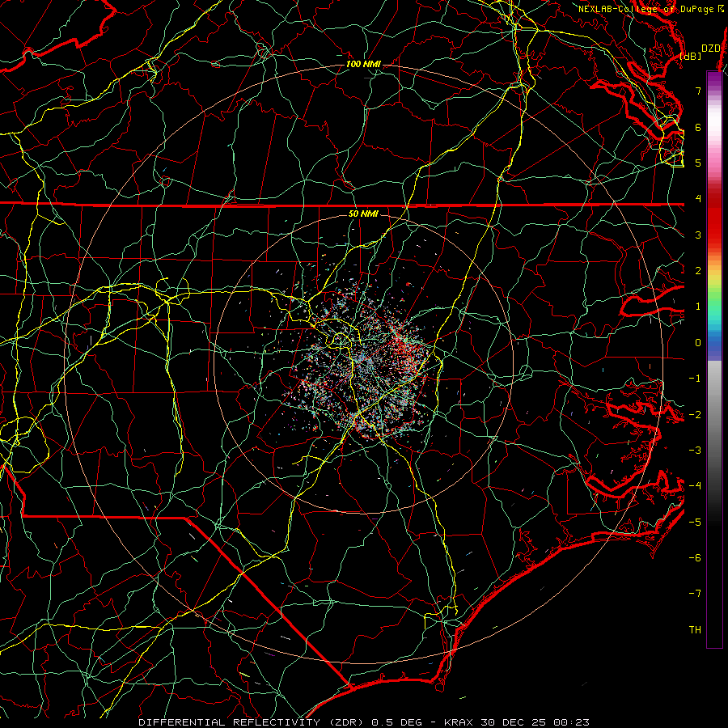The height and width of the screenshot is (728, 728).
Task: Click the 50 NMI range ring label
Action: 363,214
